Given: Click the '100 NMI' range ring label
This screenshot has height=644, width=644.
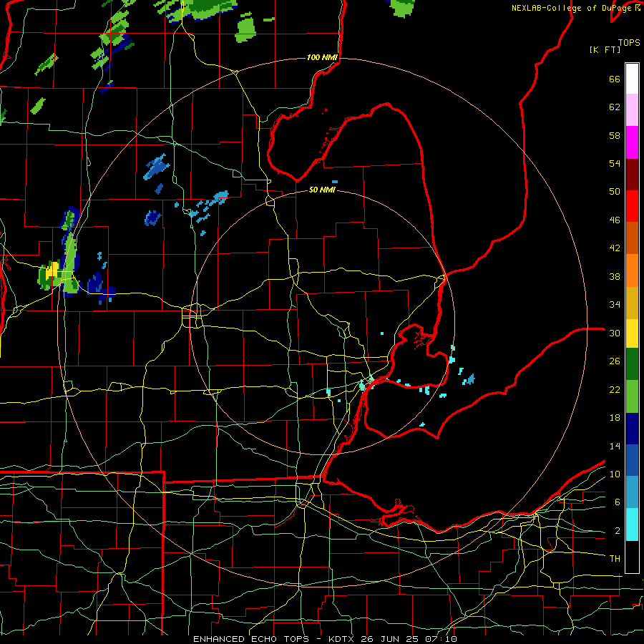Looking at the screenshot, I should 322,57.
